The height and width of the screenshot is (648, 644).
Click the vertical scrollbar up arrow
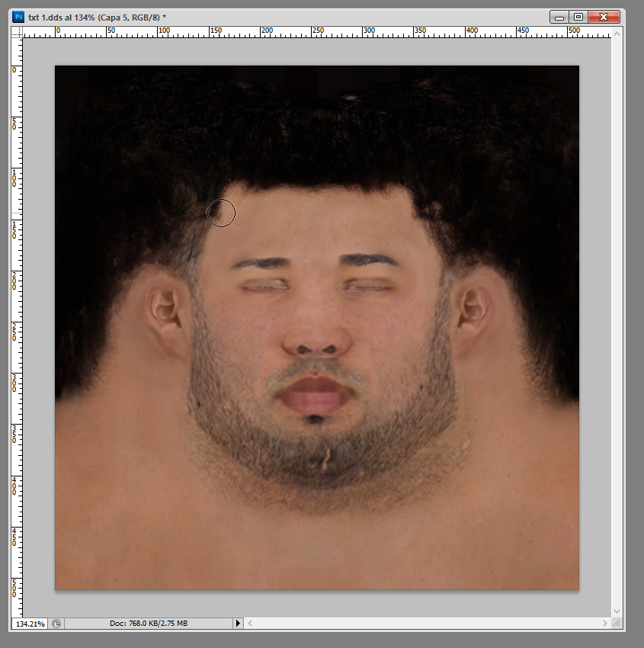pos(617,34)
